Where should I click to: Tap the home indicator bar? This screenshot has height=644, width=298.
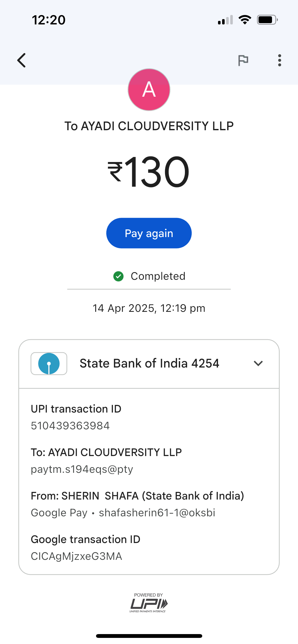click(x=149, y=636)
